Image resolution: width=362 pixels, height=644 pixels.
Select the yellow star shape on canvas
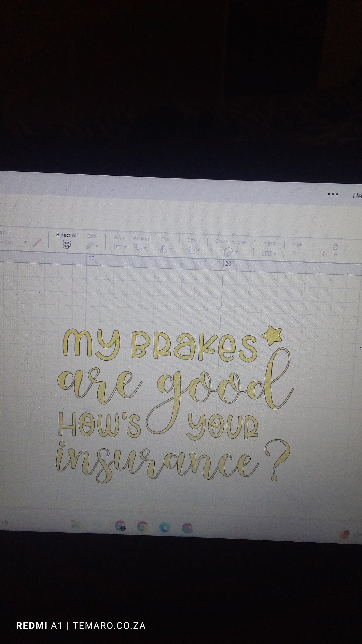click(272, 335)
